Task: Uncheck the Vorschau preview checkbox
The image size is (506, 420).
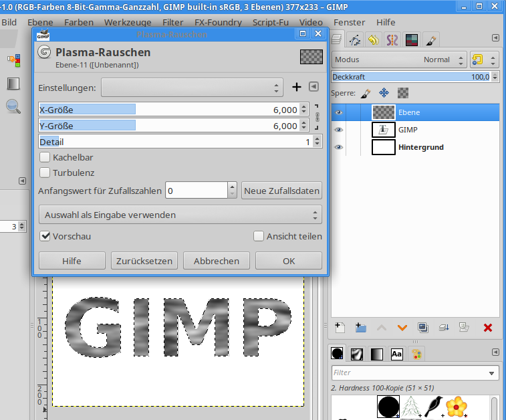Action: pos(45,236)
